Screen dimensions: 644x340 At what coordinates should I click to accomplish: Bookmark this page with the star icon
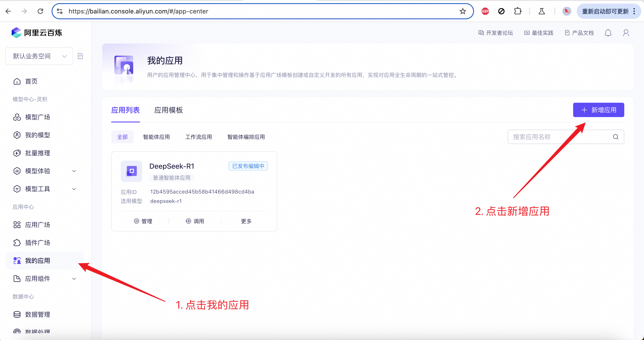point(463,11)
